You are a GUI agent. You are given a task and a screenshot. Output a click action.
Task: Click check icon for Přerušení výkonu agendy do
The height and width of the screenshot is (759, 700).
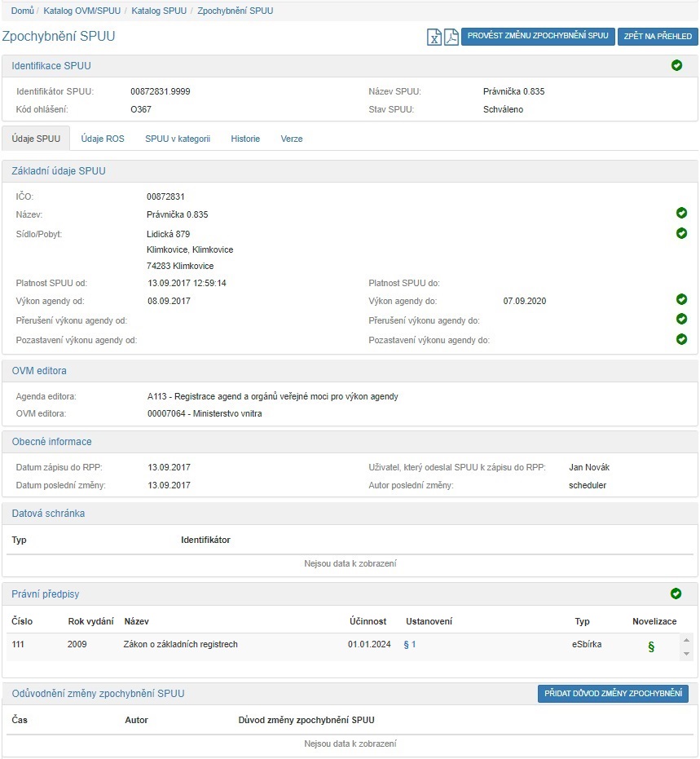(x=681, y=320)
